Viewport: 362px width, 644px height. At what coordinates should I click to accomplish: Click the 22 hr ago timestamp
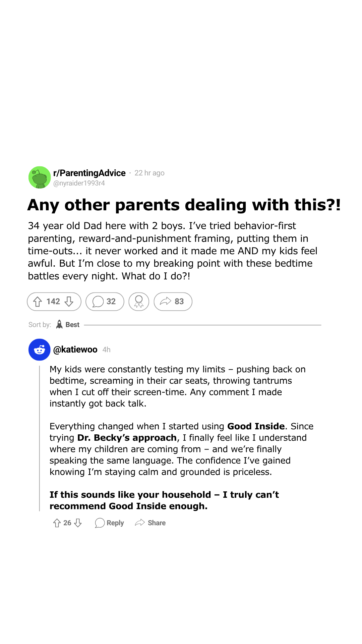(149, 173)
